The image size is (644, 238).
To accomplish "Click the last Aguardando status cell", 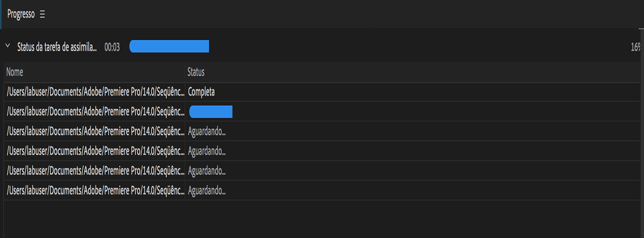I will (207, 191).
